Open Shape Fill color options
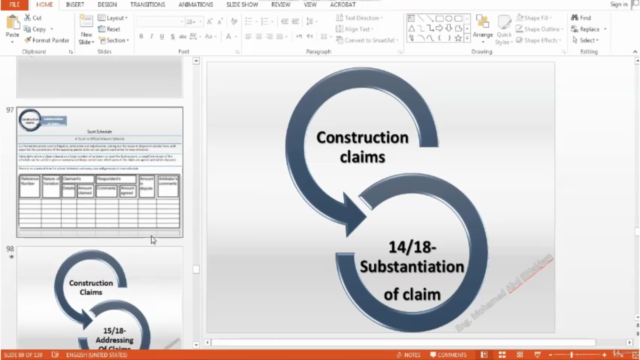The height and width of the screenshot is (360, 640). 534,18
